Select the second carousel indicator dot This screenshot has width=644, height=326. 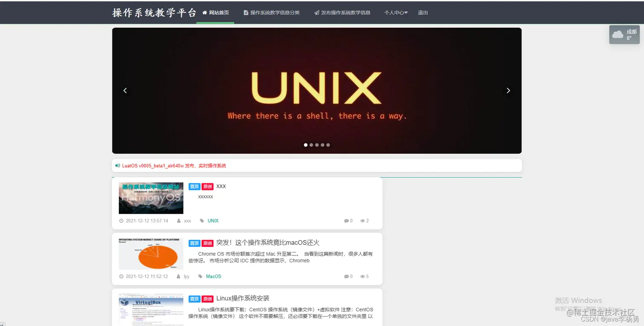pyautogui.click(x=311, y=145)
